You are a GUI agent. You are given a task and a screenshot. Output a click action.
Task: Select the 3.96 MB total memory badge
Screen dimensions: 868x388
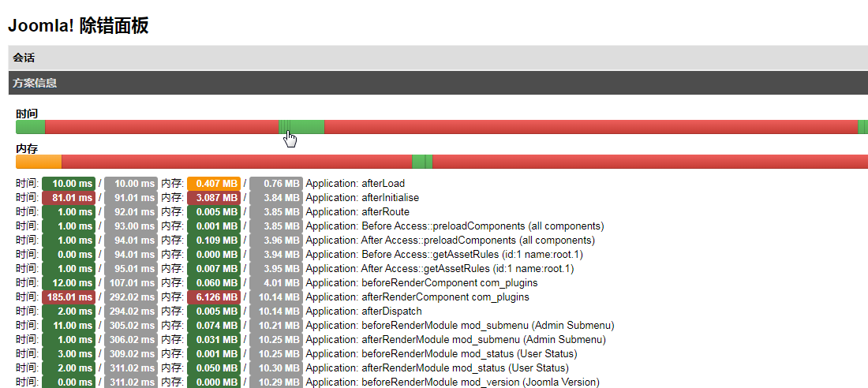[275, 241]
